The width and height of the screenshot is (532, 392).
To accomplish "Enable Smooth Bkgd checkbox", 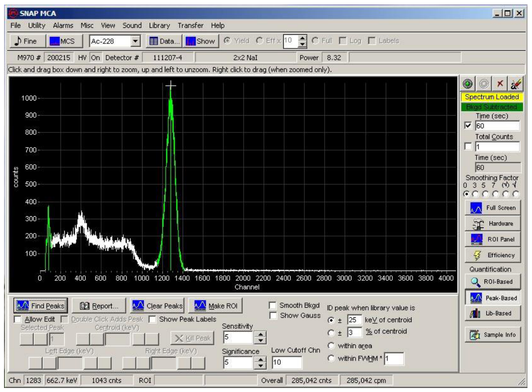I will (272, 305).
